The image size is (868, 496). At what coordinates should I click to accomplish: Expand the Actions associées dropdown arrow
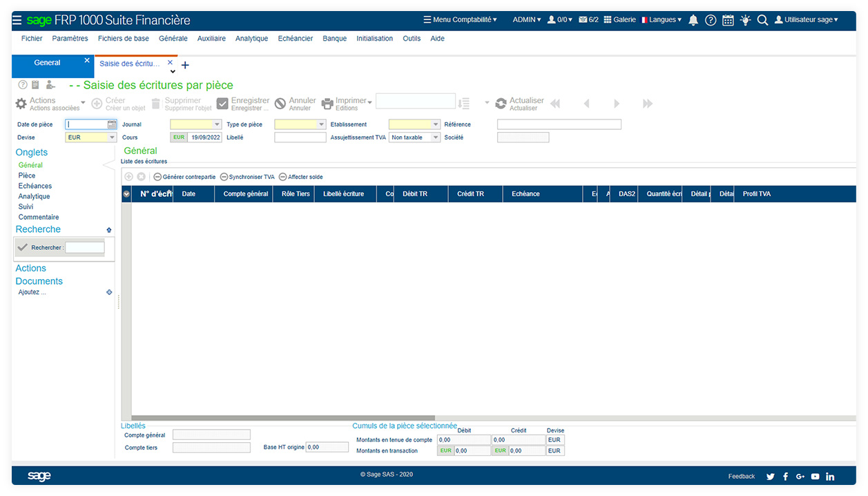pos(84,104)
